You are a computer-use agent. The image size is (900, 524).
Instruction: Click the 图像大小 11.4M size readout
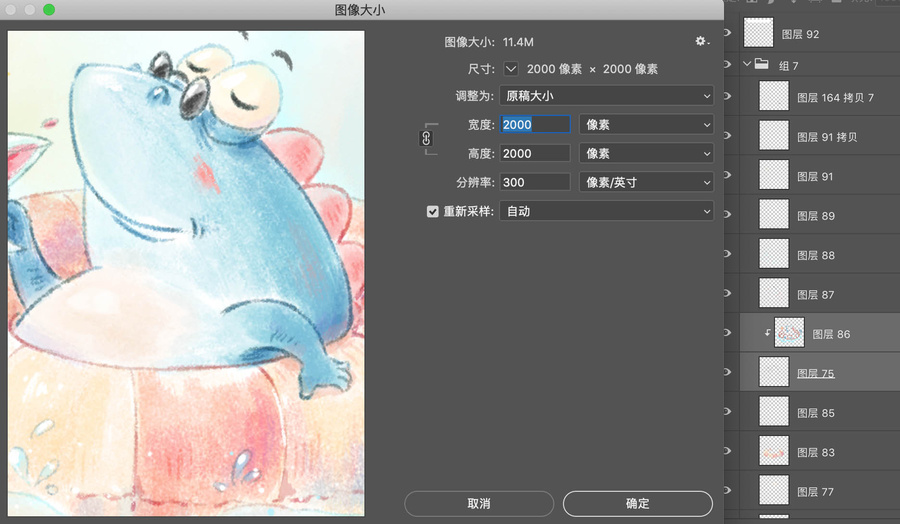(x=489, y=42)
